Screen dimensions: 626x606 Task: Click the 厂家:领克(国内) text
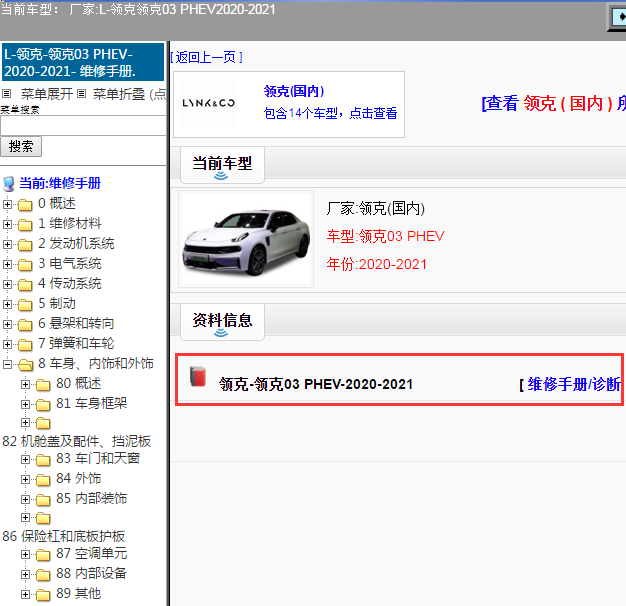375,208
